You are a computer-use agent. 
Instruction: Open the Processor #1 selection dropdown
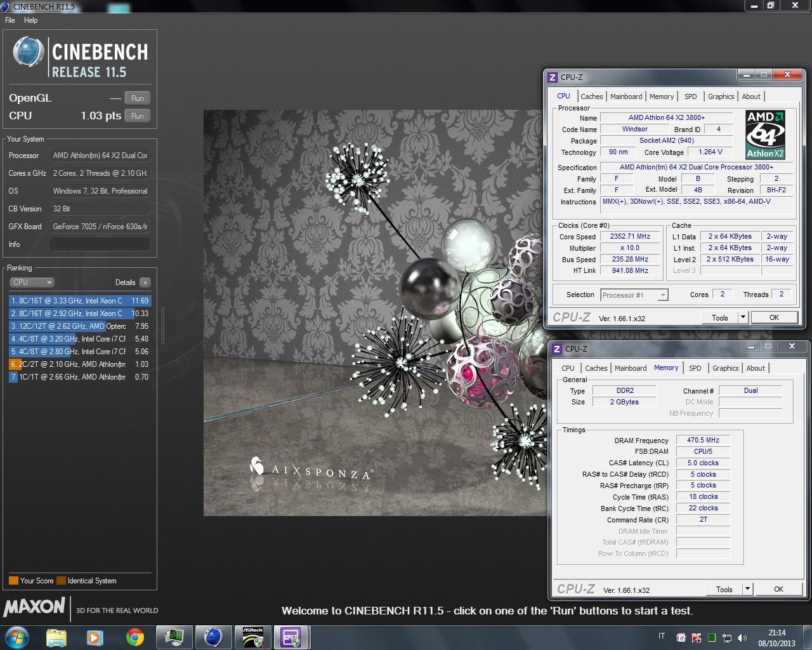click(634, 295)
